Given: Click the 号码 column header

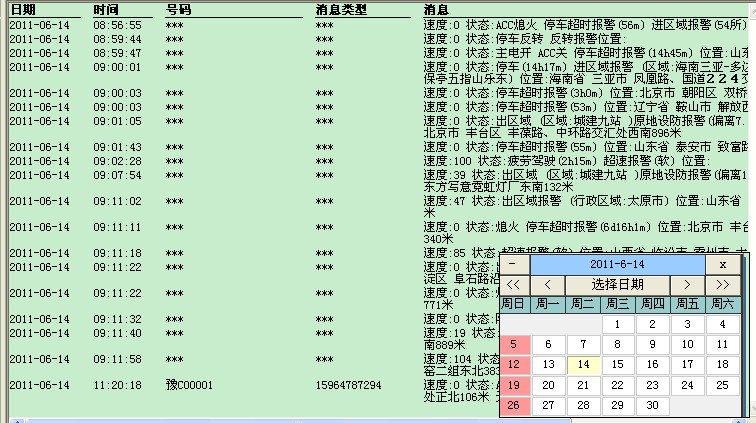Looking at the screenshot, I should 178,10.
